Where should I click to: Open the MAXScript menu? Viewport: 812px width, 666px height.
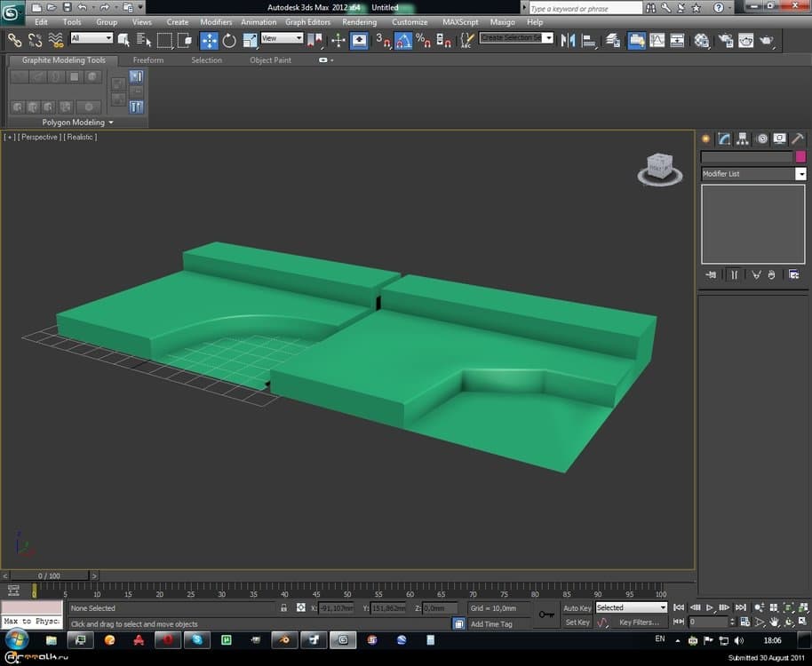pyautogui.click(x=460, y=22)
